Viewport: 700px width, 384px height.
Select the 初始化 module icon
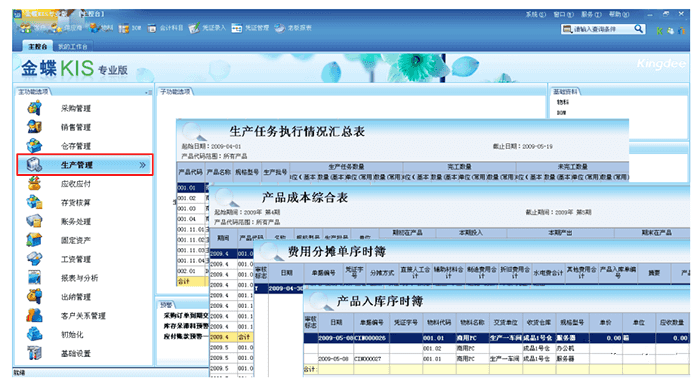(34, 334)
